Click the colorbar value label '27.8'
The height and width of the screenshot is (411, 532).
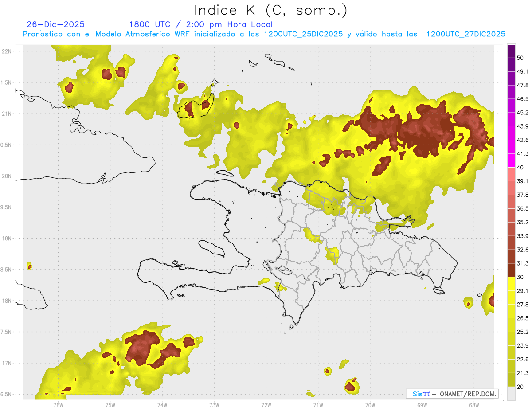(x=522, y=305)
